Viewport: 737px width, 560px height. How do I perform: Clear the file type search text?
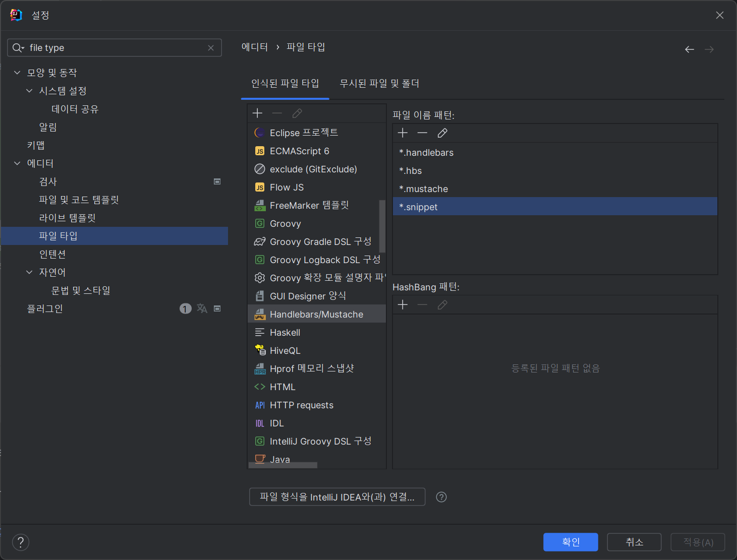[211, 48]
